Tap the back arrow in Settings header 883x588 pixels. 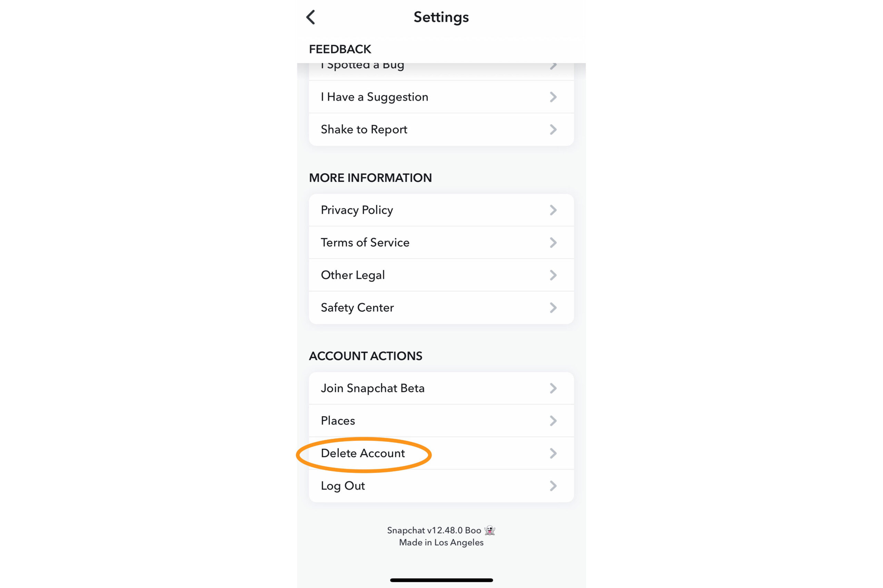[x=311, y=17]
